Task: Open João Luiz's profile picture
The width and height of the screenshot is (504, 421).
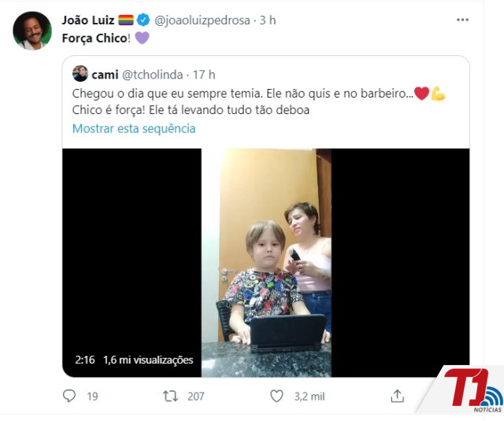Action: (x=32, y=31)
